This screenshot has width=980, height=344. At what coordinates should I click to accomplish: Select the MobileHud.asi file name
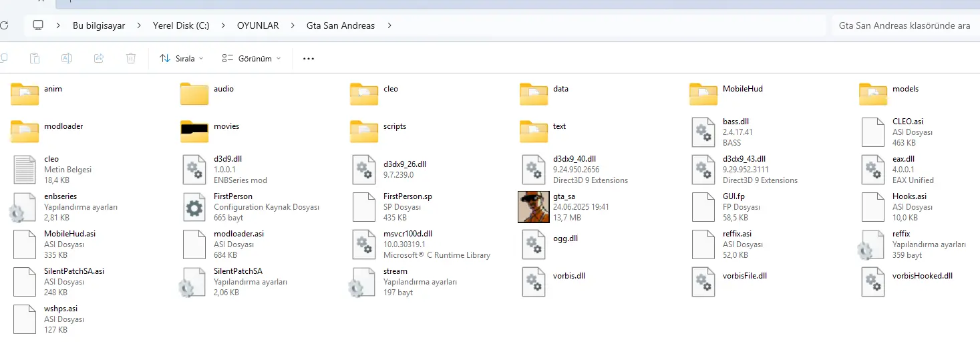[69, 234]
